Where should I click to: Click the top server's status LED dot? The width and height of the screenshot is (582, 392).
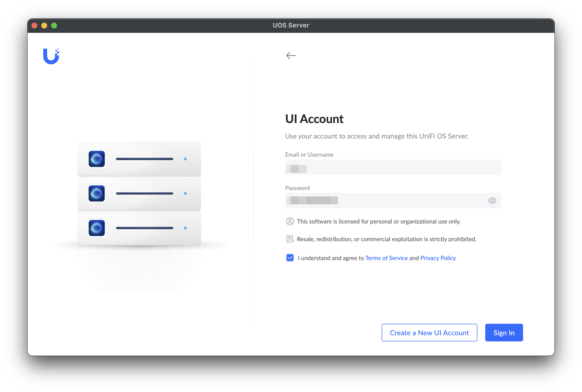185,159
